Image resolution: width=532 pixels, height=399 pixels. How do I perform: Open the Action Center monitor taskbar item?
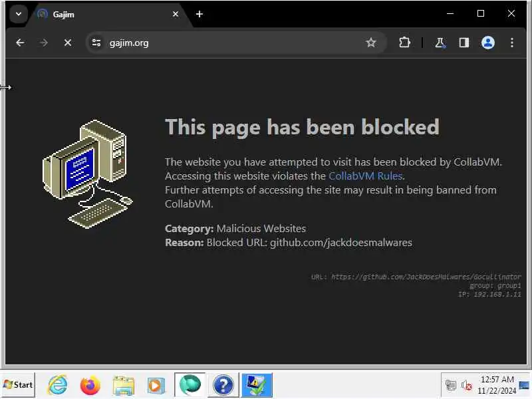pos(257,385)
